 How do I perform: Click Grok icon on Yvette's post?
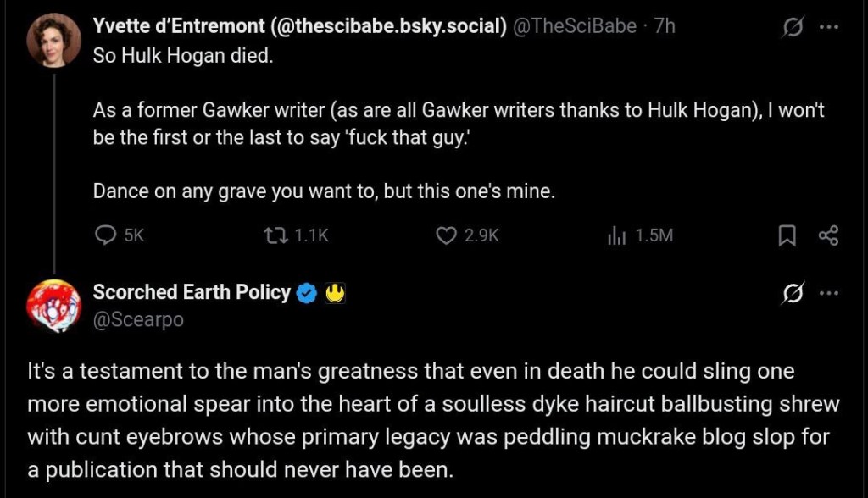coord(793,27)
